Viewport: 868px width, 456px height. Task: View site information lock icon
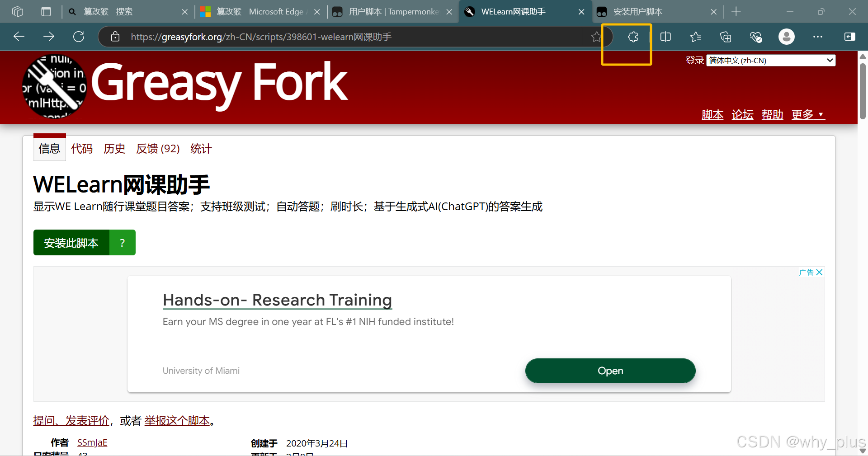coord(115,37)
